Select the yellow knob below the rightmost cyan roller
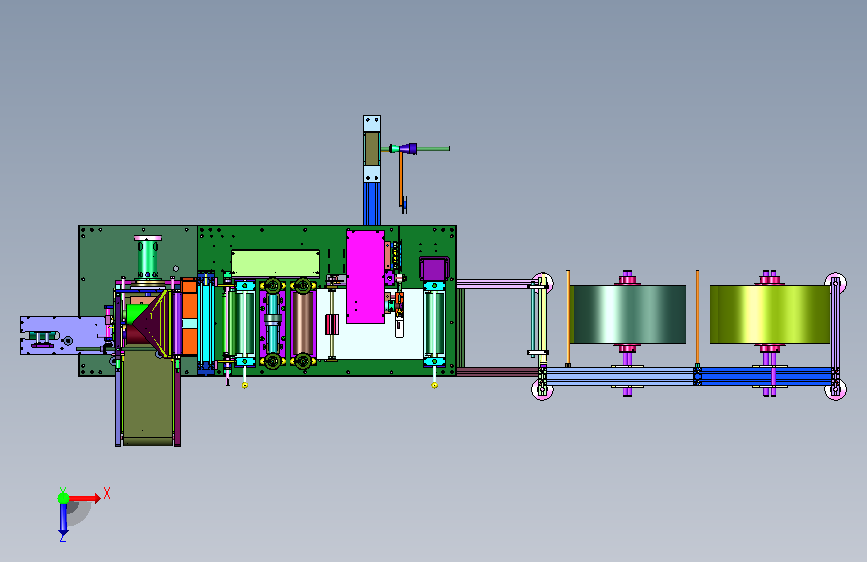Screen dimensions: 867x562 [435, 385]
